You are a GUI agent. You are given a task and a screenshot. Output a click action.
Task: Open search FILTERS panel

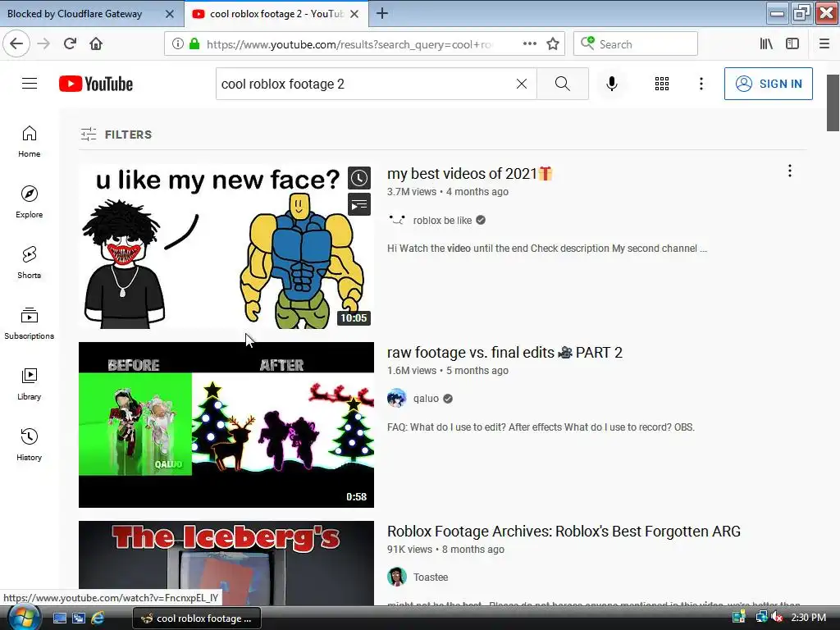(116, 135)
